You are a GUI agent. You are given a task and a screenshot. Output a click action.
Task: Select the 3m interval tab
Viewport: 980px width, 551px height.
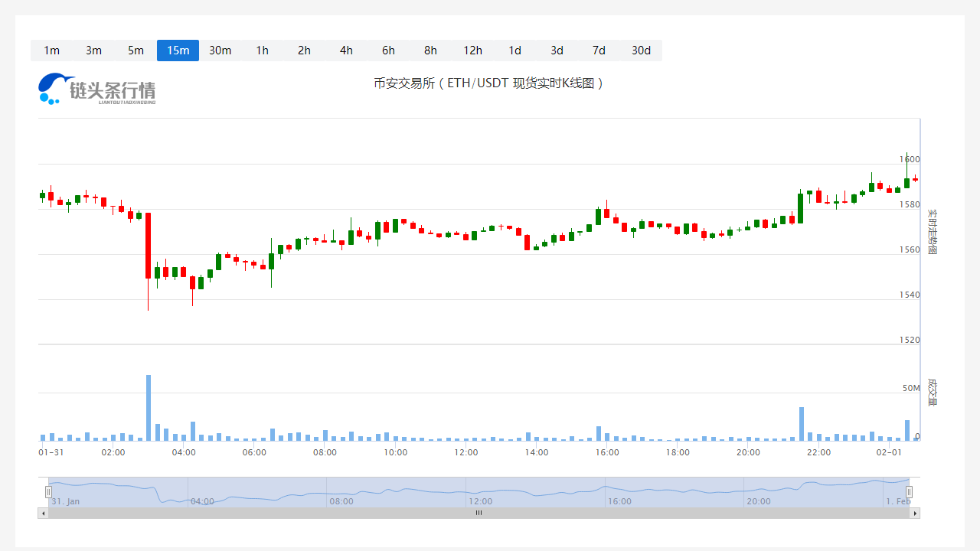(x=93, y=51)
